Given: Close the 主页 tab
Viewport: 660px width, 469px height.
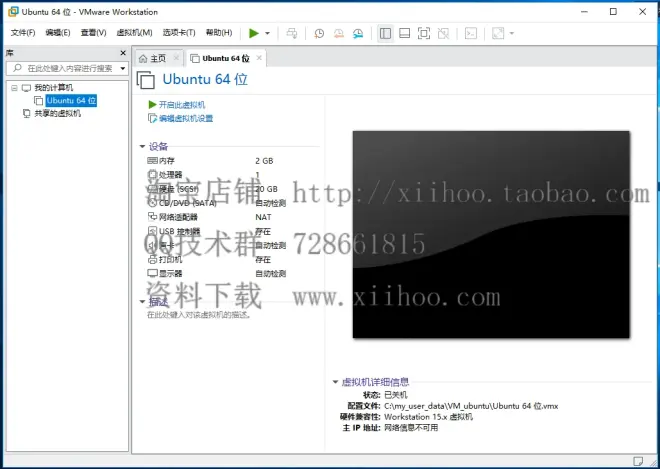Looking at the screenshot, I should pos(176,58).
